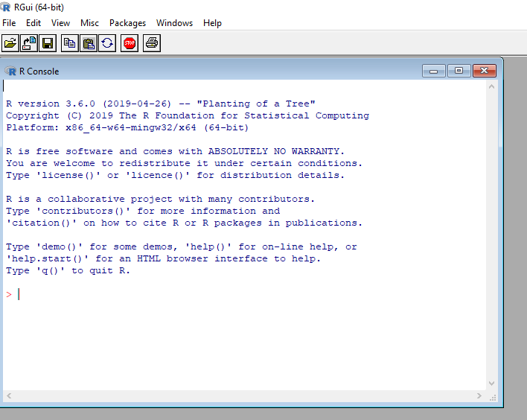Maximize the R Console window
527x420 pixels.
point(459,71)
